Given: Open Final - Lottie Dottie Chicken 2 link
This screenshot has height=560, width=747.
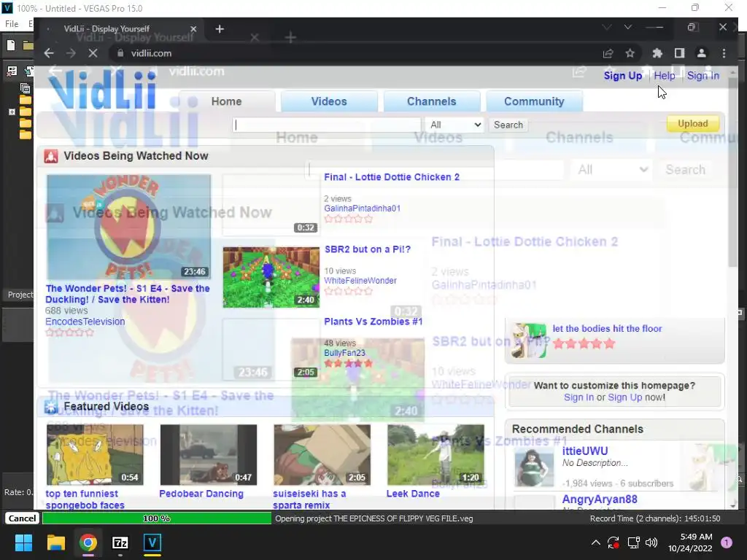Looking at the screenshot, I should click(x=392, y=177).
